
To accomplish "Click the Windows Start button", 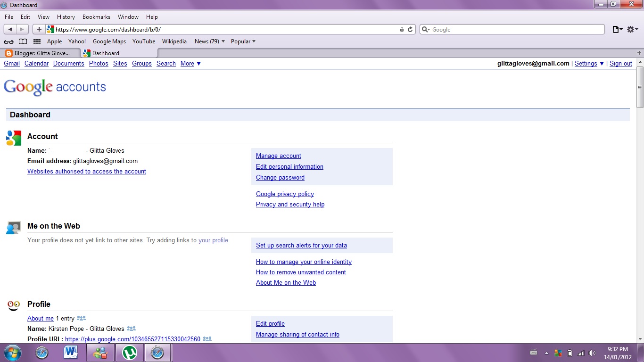I will tap(13, 353).
